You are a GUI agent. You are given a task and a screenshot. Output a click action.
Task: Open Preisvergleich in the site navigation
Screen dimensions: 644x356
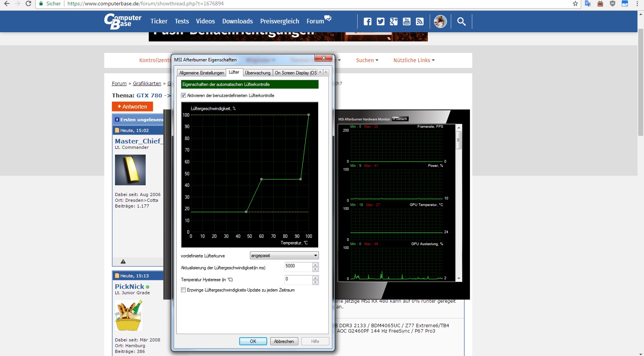click(x=279, y=21)
